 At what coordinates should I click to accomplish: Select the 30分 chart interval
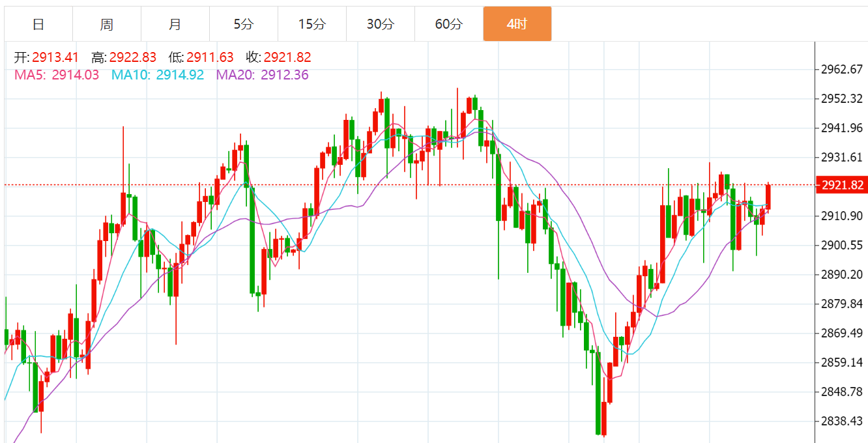(x=381, y=24)
